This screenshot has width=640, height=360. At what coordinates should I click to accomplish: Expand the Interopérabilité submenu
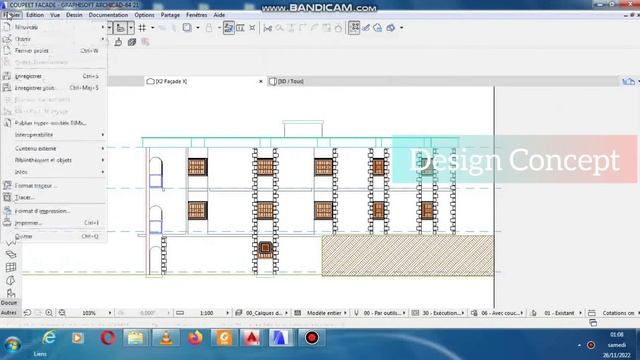click(x=54, y=135)
